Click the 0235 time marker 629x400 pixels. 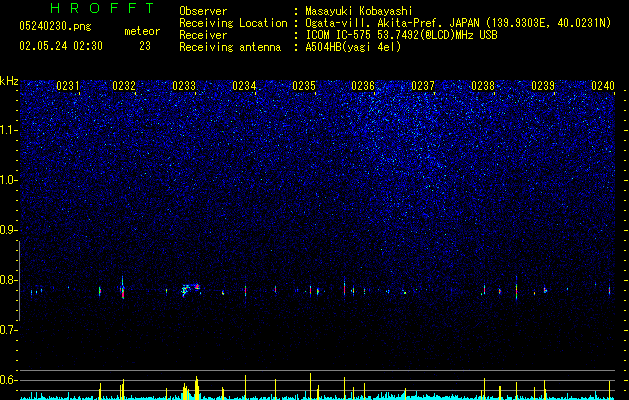pyautogui.click(x=304, y=86)
